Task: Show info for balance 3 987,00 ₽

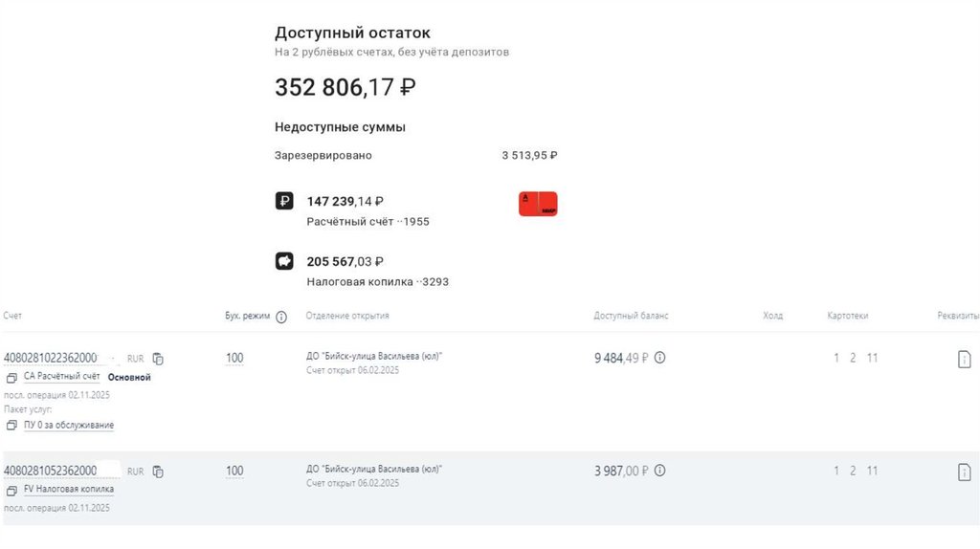Action: click(659, 471)
